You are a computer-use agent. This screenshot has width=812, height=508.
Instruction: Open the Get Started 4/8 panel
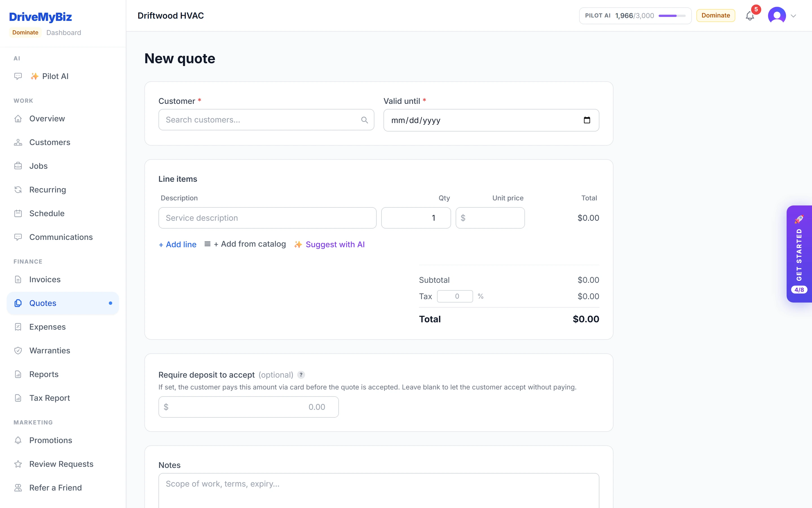point(799,254)
